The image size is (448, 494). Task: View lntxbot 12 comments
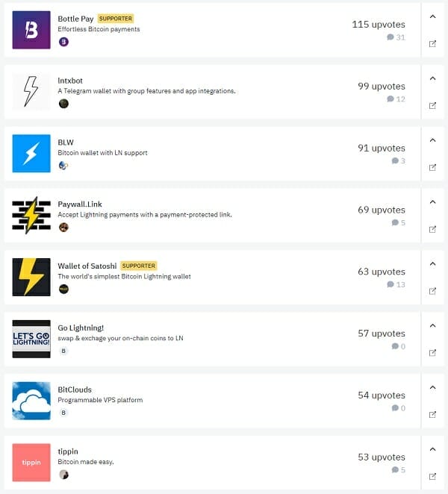click(396, 99)
